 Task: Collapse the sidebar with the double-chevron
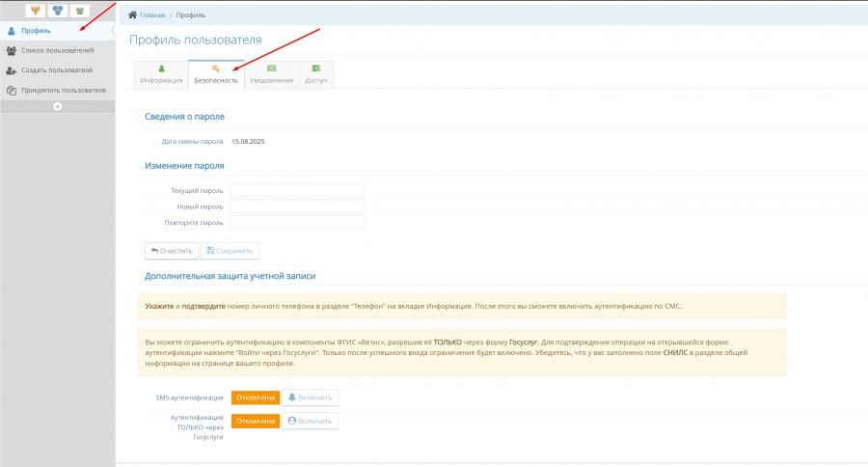(57, 106)
